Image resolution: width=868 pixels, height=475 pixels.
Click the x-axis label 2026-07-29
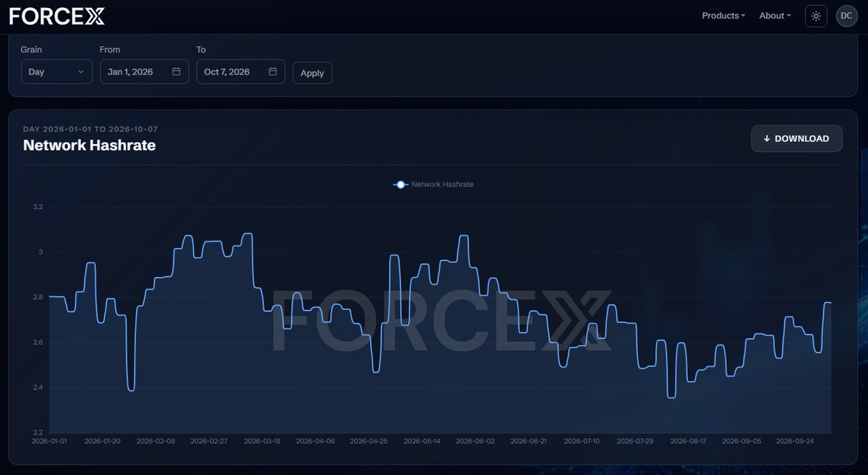(635, 440)
